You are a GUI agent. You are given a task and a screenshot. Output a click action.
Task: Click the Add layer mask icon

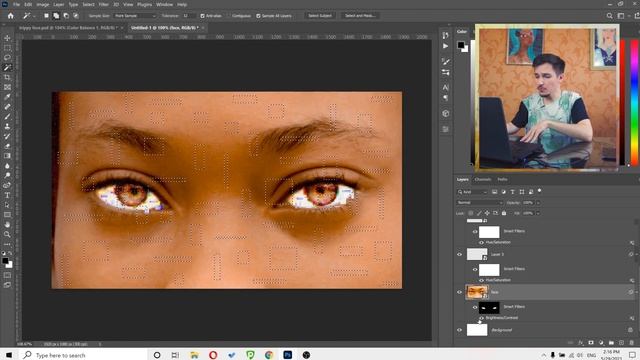tap(591, 342)
